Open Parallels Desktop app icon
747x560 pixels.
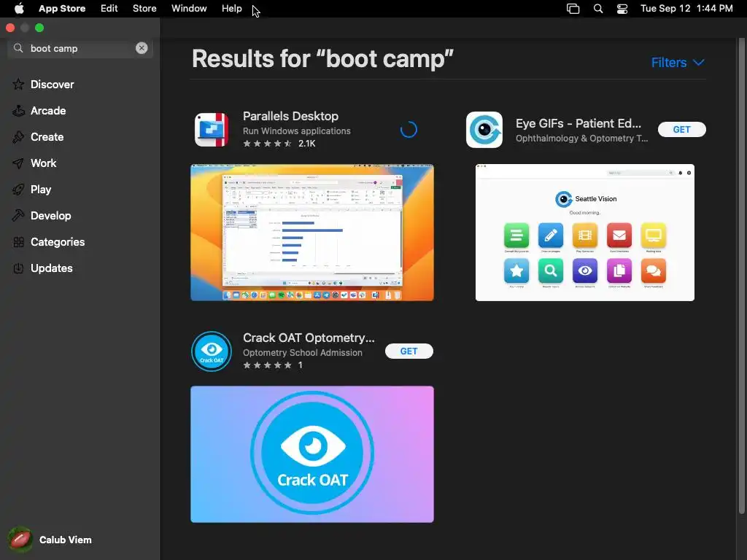tap(212, 130)
